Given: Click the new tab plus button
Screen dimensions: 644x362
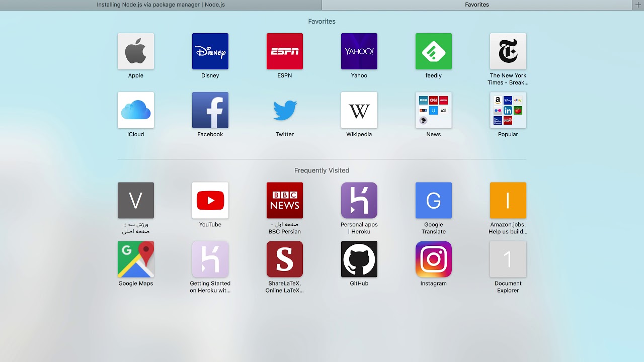Looking at the screenshot, I should (x=638, y=5).
